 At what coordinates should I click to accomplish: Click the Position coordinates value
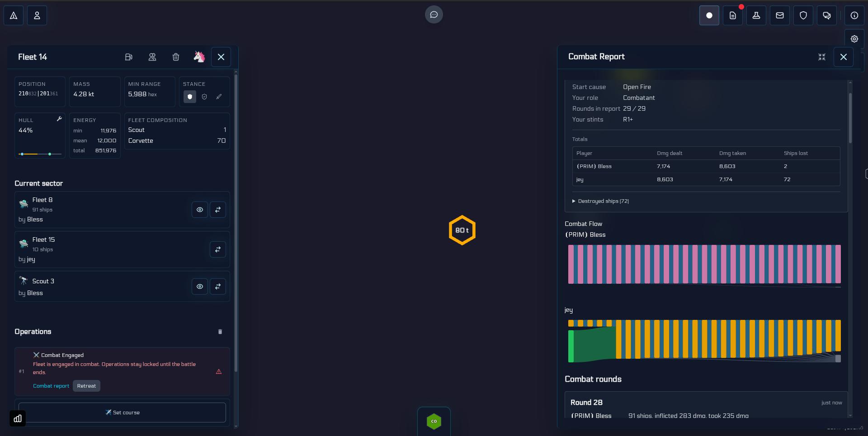38,94
